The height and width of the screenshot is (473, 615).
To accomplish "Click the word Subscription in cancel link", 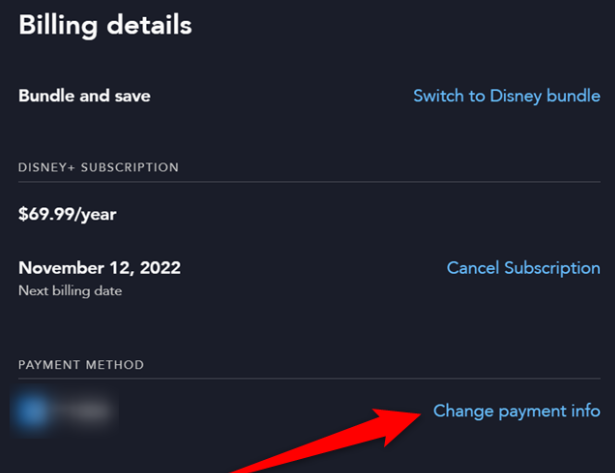I will click(x=552, y=269).
